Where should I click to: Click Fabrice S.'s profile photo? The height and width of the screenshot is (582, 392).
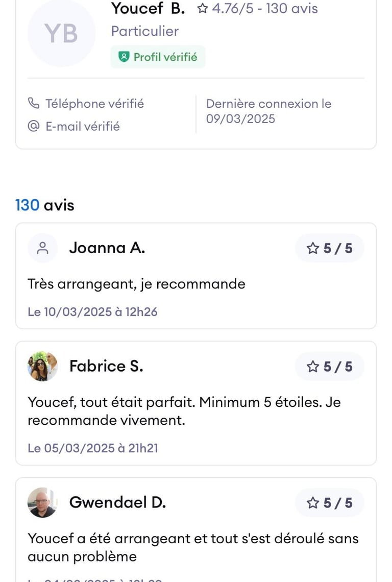tap(43, 366)
